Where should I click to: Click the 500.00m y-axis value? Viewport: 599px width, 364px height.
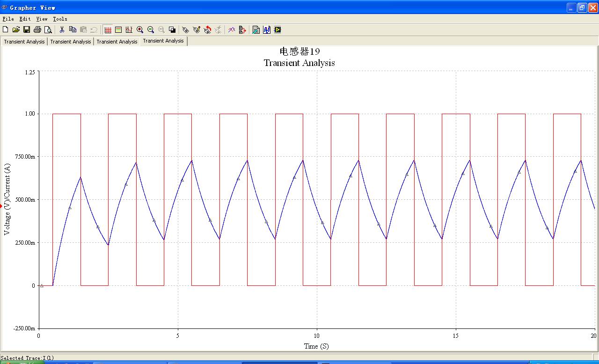click(26, 200)
